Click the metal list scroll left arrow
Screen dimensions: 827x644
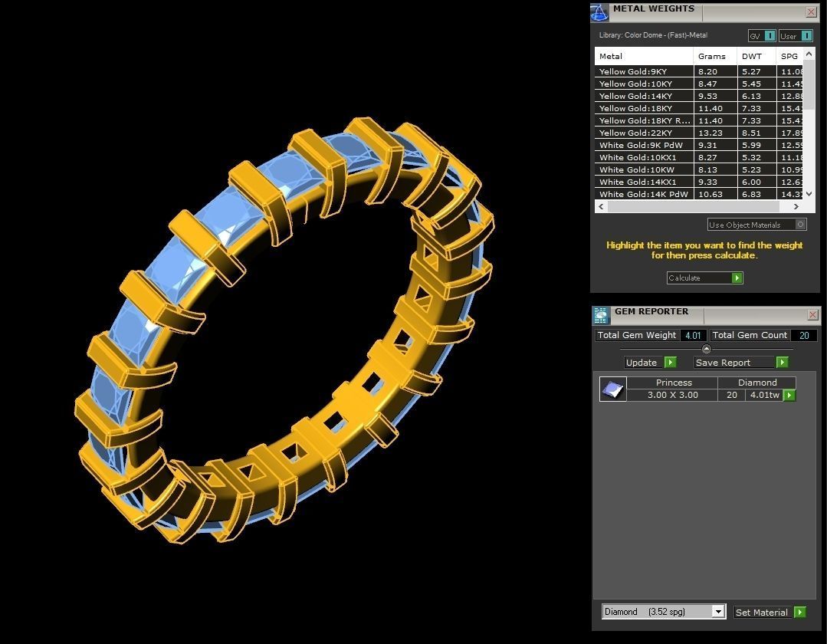[x=601, y=207]
